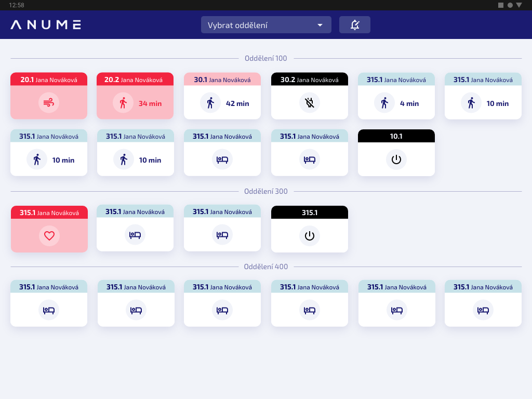532x399 pixels.
Task: Click the red walking icon on card 20.2
Action: (123, 103)
